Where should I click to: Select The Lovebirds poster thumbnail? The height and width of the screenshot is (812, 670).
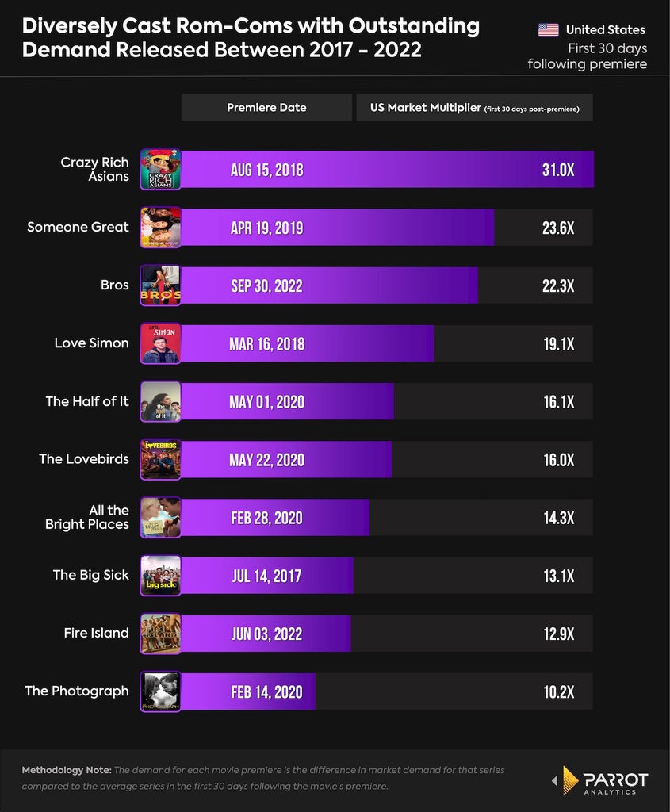coord(160,459)
